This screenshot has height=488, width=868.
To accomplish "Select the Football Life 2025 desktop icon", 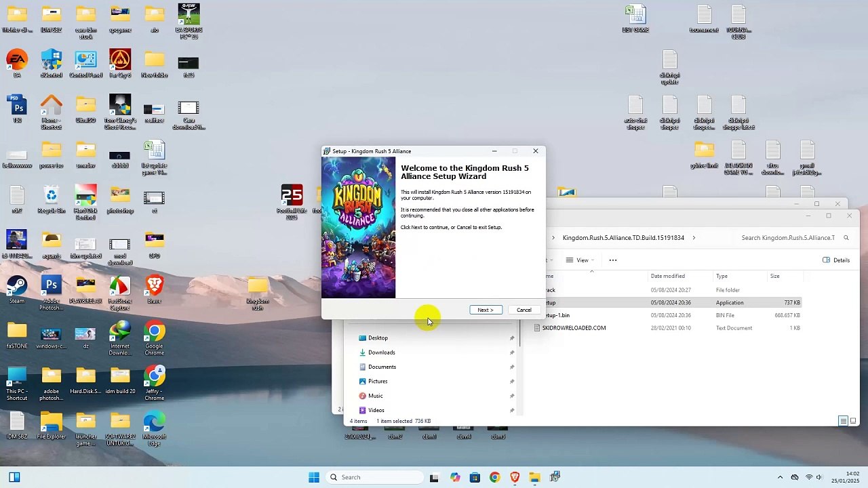I will click(x=292, y=202).
